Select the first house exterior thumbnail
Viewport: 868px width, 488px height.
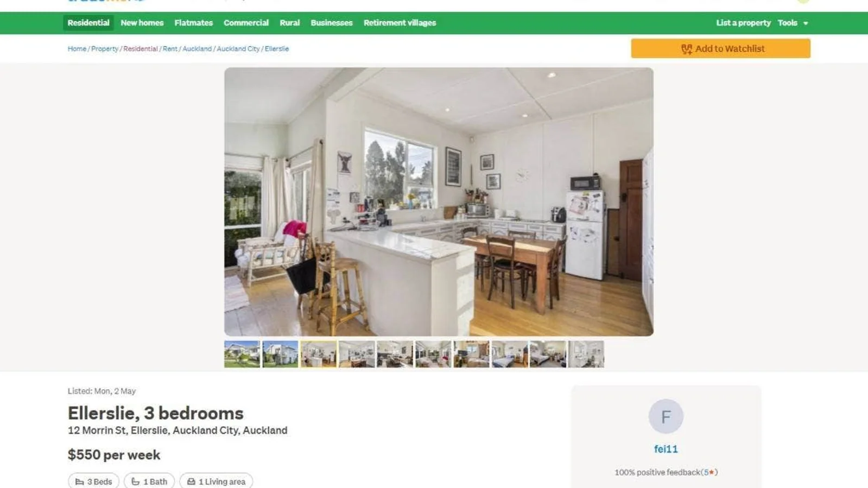click(242, 354)
